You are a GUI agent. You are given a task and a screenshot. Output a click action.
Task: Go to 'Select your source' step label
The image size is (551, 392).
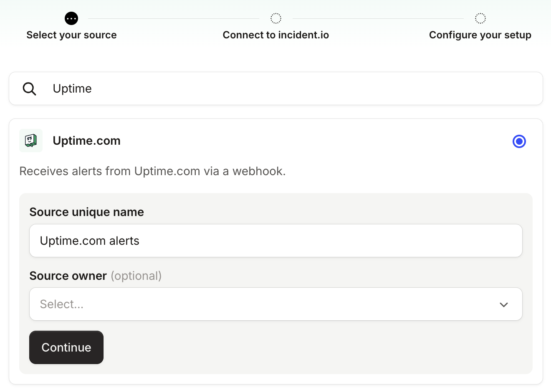(x=71, y=35)
